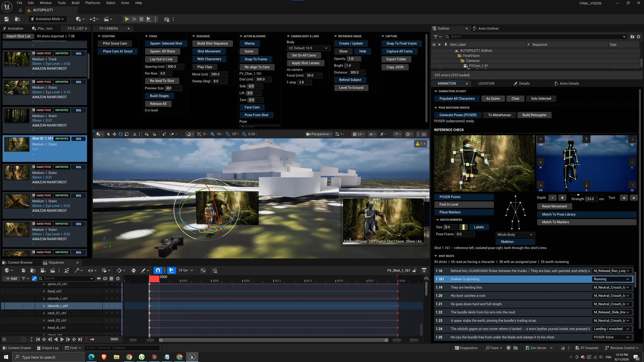Click Build Shot Sequence button
The height and width of the screenshot is (362, 644).
pyautogui.click(x=213, y=43)
